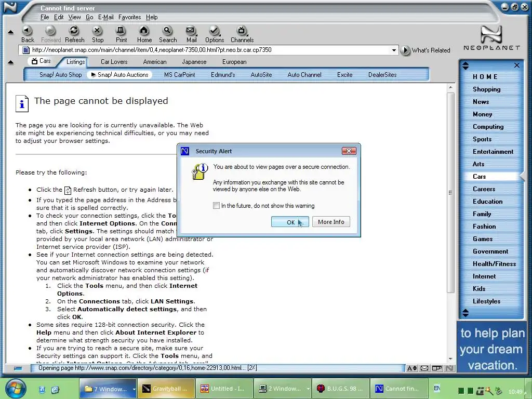Select the Japanese tab

point(194,62)
